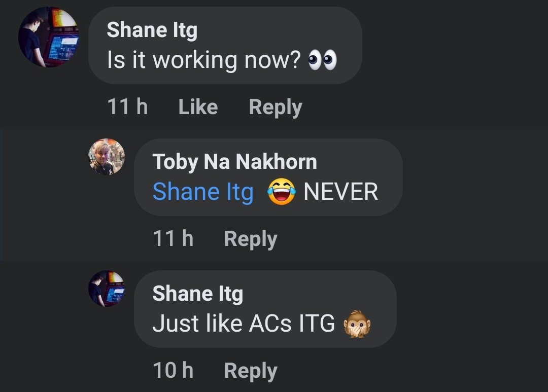548x392 pixels.
Task: Reply to the "Is it working now?" comment
Action: coord(275,107)
